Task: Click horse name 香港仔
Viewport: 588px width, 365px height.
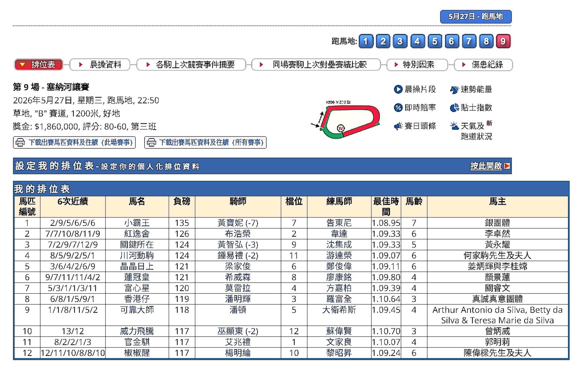Action: [137, 299]
